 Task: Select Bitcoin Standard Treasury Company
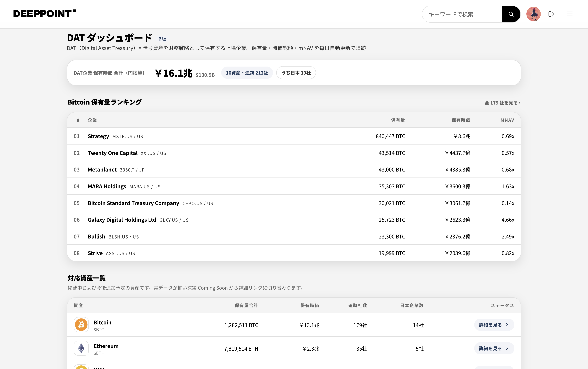click(x=294, y=203)
